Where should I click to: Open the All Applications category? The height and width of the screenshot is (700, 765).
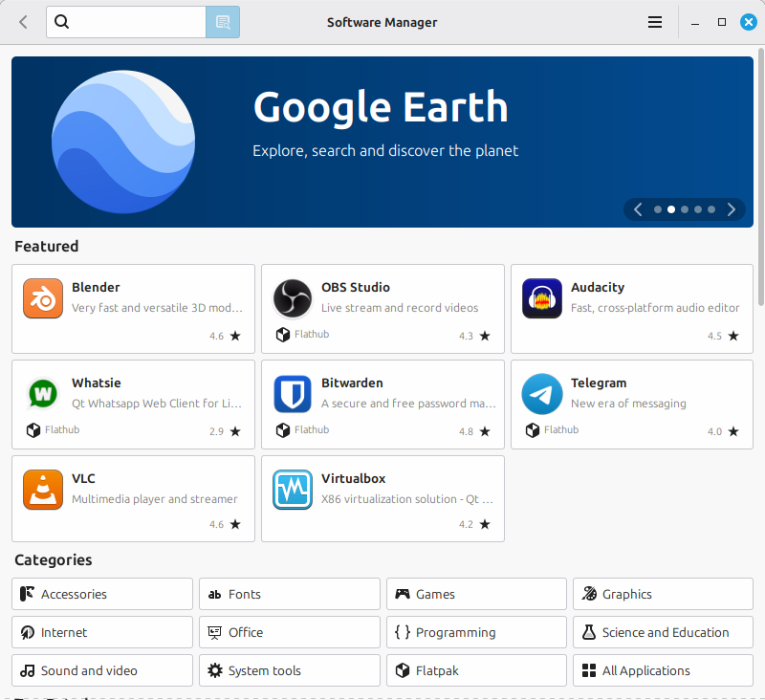click(x=663, y=670)
